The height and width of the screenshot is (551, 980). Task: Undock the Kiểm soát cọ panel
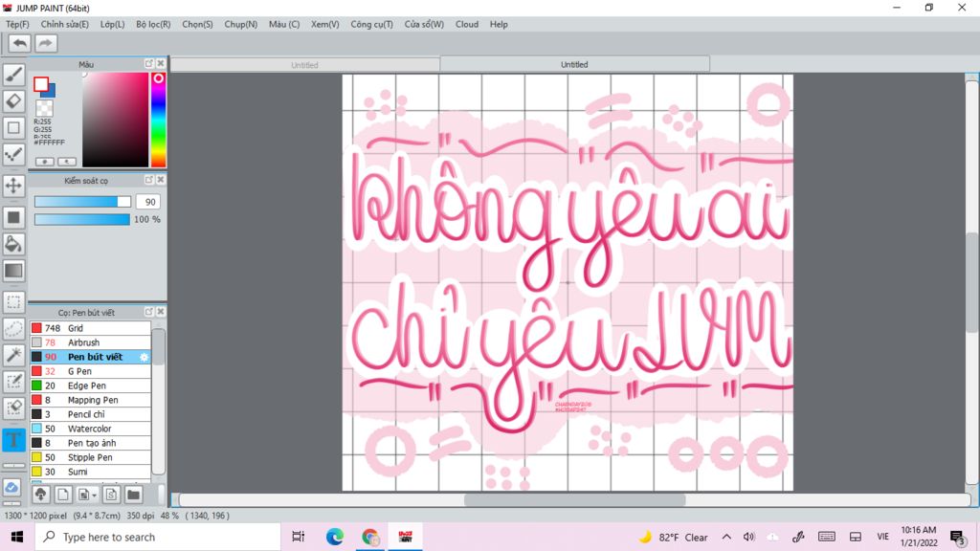(148, 180)
